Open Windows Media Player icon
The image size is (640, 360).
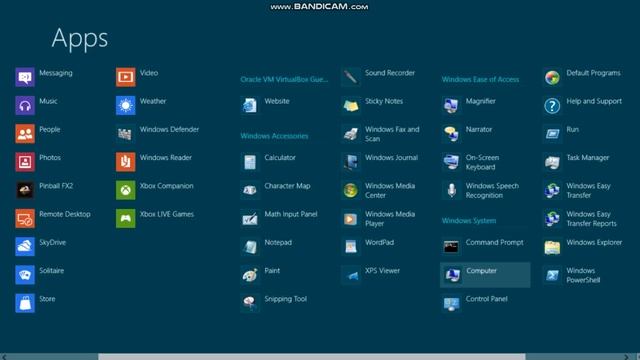351,218
